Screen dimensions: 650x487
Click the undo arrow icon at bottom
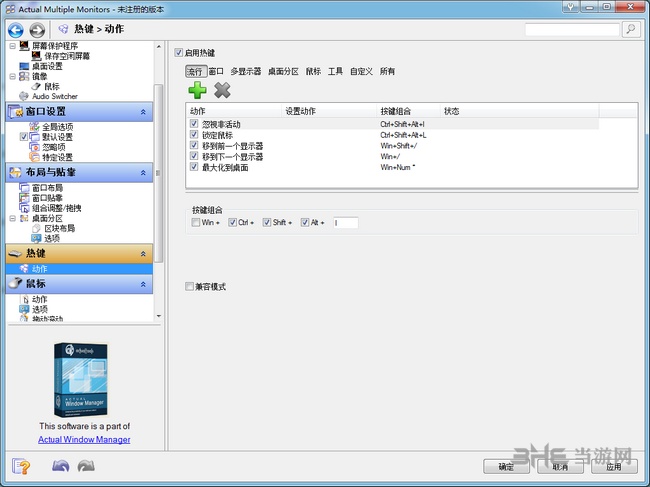(61, 466)
